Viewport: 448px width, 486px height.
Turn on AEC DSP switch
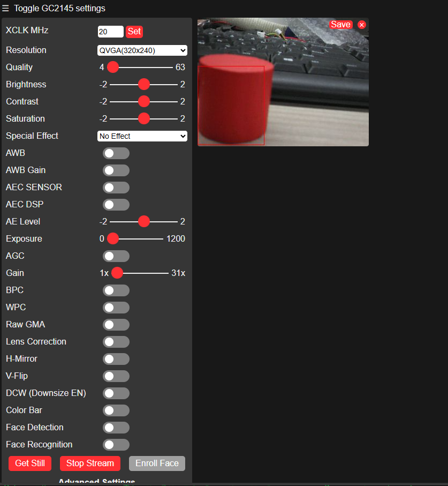116,205
